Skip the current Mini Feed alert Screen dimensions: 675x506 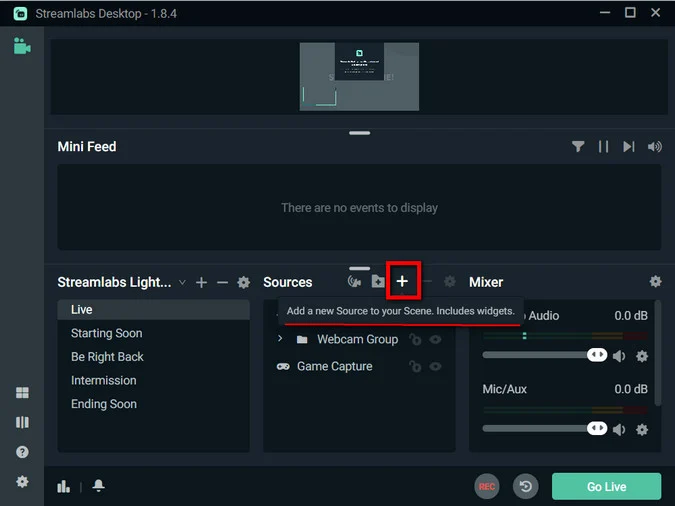click(629, 147)
